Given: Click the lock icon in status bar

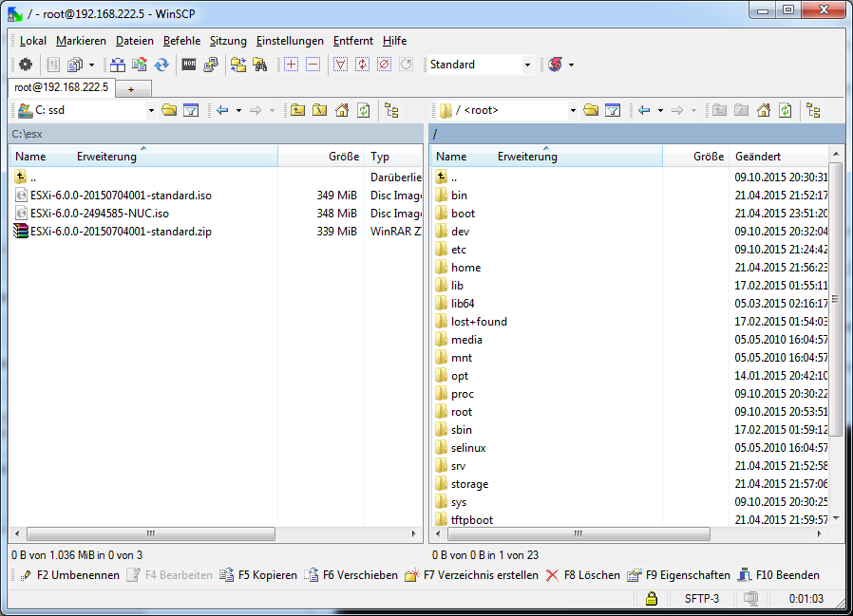Looking at the screenshot, I should (x=652, y=599).
